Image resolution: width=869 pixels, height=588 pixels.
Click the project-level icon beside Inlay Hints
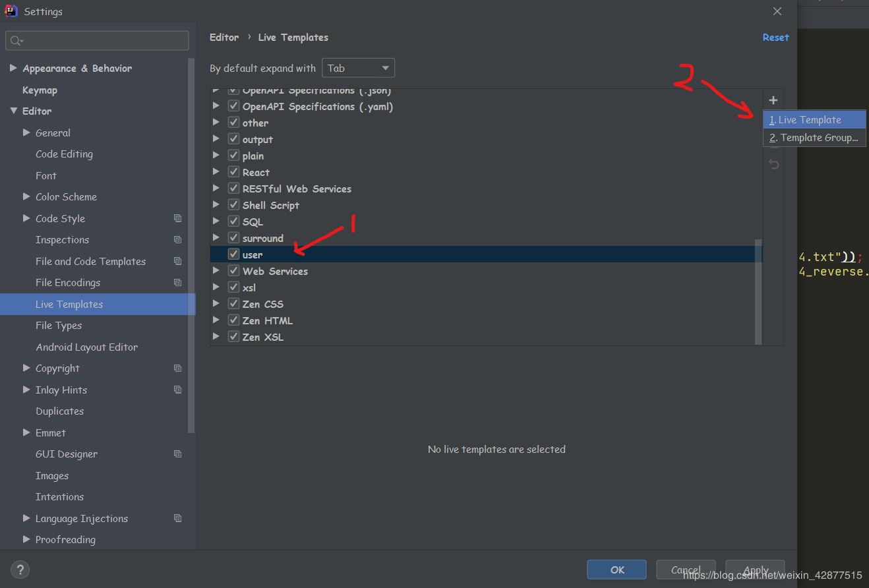tap(177, 390)
